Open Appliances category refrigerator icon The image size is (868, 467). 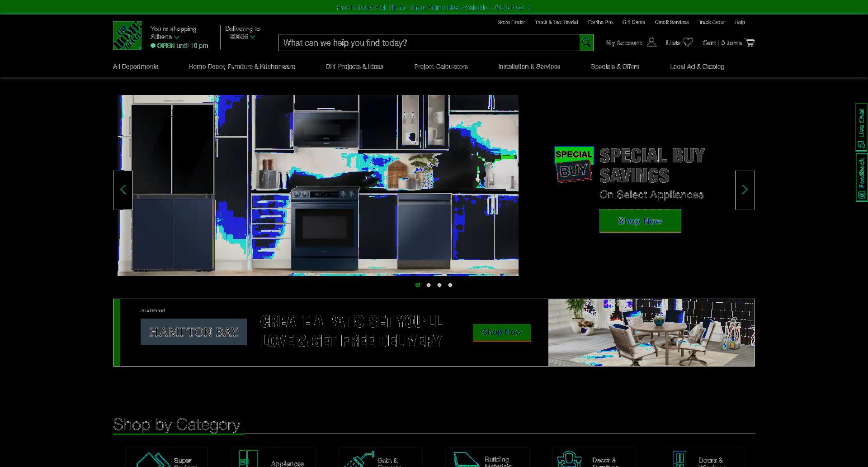point(248,458)
